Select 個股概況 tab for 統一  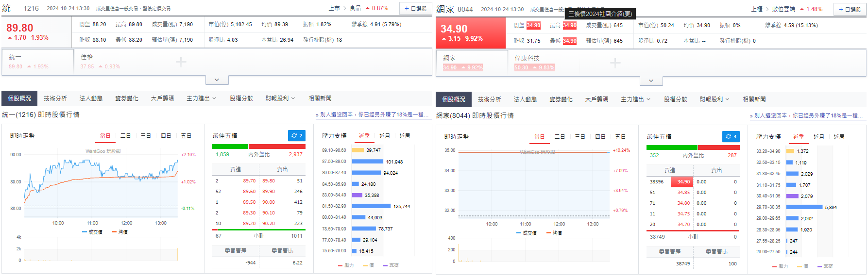[19, 98]
